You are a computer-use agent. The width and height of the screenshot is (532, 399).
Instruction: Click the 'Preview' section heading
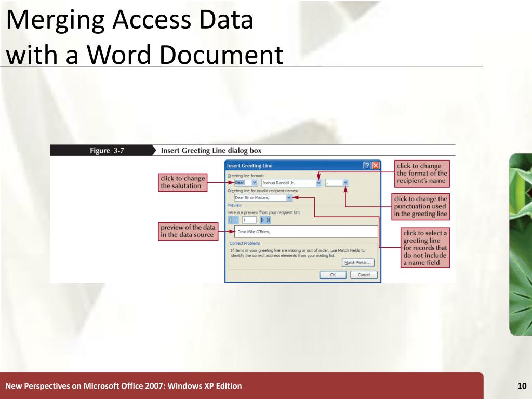(x=234, y=205)
